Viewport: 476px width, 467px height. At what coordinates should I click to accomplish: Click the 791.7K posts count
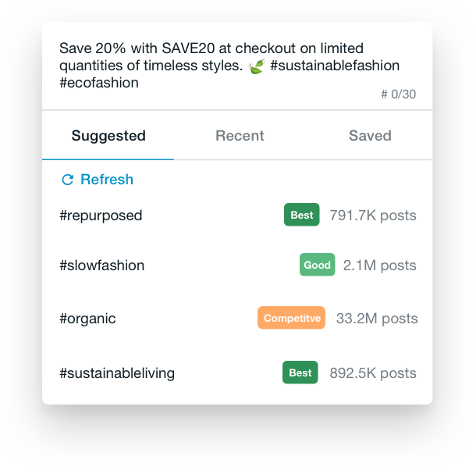[373, 216]
